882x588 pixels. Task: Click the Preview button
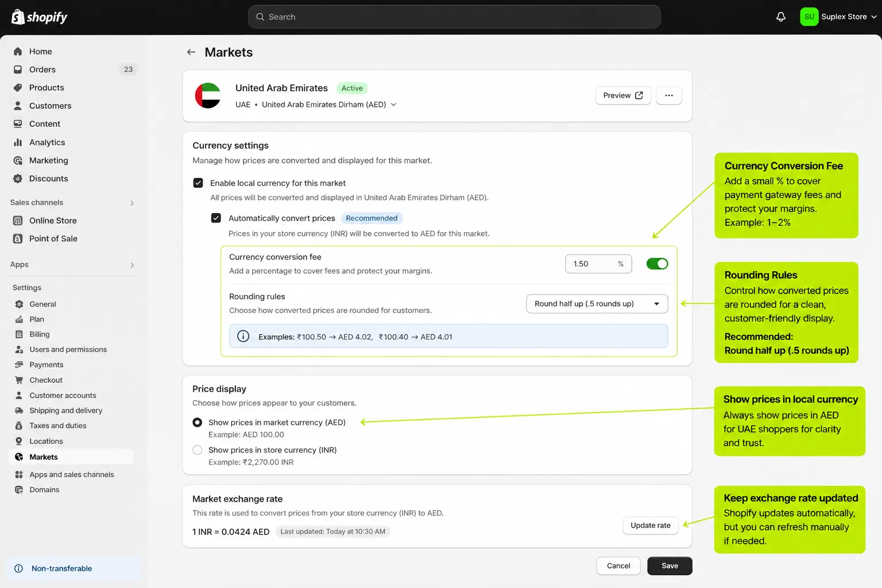coord(623,95)
